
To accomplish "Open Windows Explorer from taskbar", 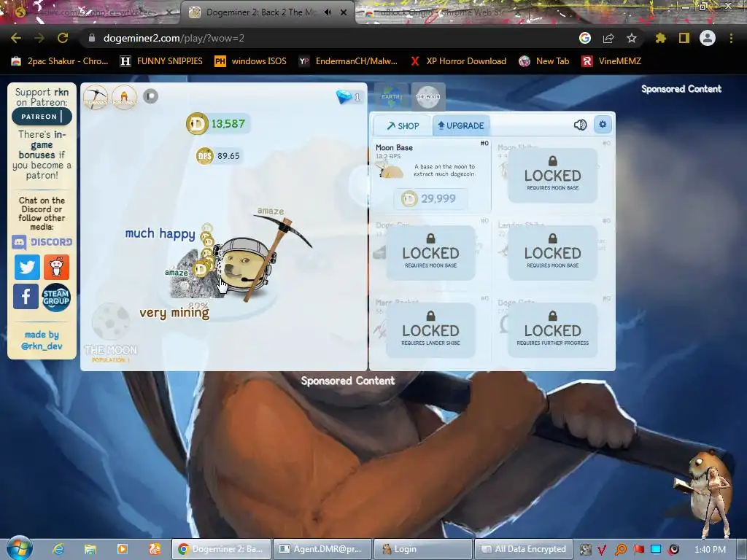I will [90, 549].
